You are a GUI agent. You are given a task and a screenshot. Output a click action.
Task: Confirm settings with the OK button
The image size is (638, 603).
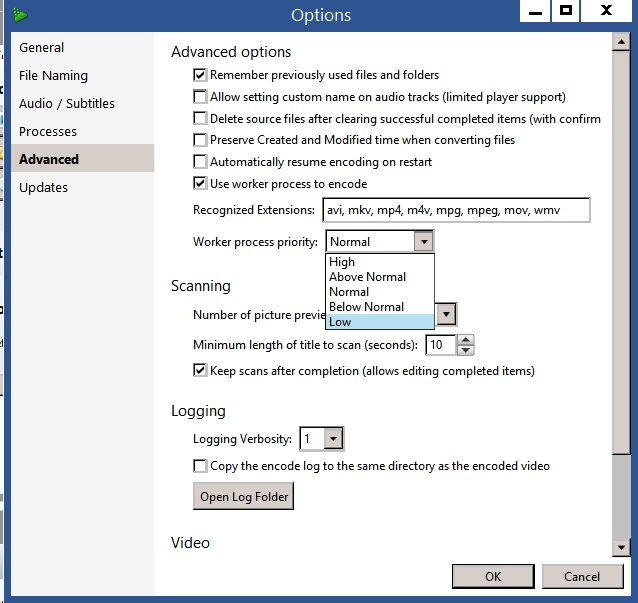[493, 577]
